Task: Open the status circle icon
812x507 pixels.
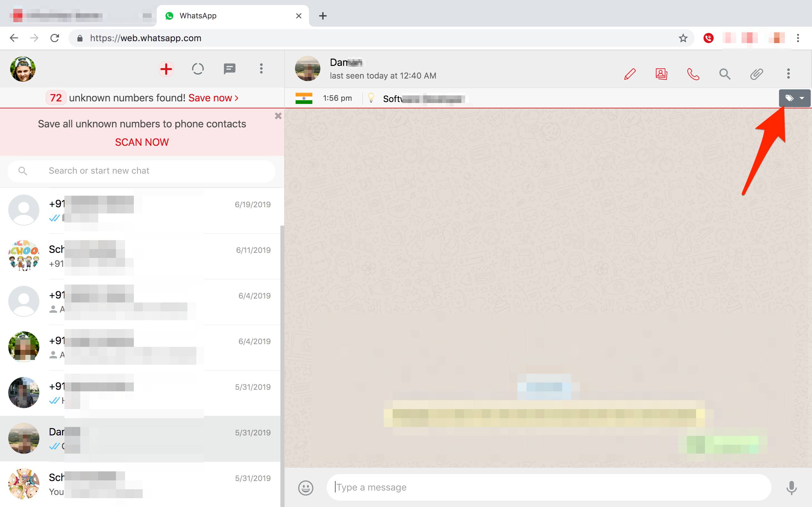Action: (x=198, y=69)
